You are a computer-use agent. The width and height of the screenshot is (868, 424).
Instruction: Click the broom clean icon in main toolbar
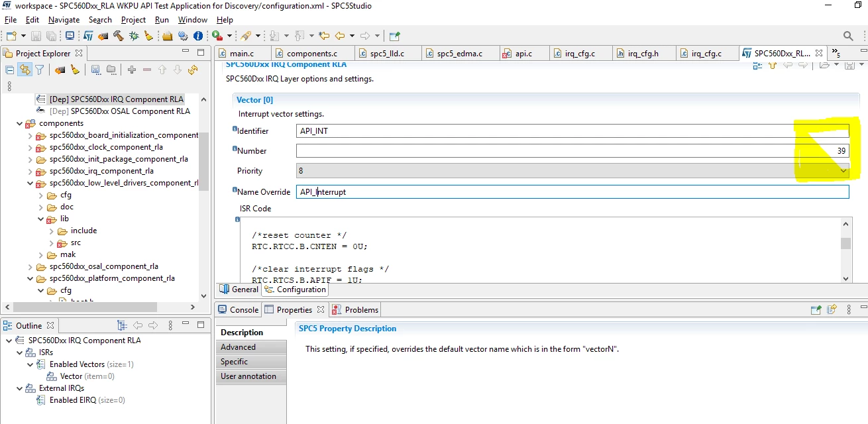point(149,36)
